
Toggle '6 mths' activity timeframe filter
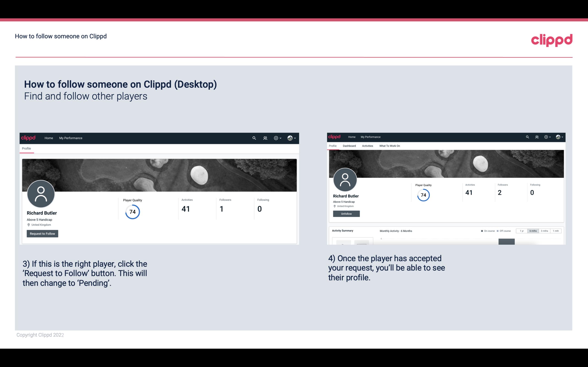532,231
